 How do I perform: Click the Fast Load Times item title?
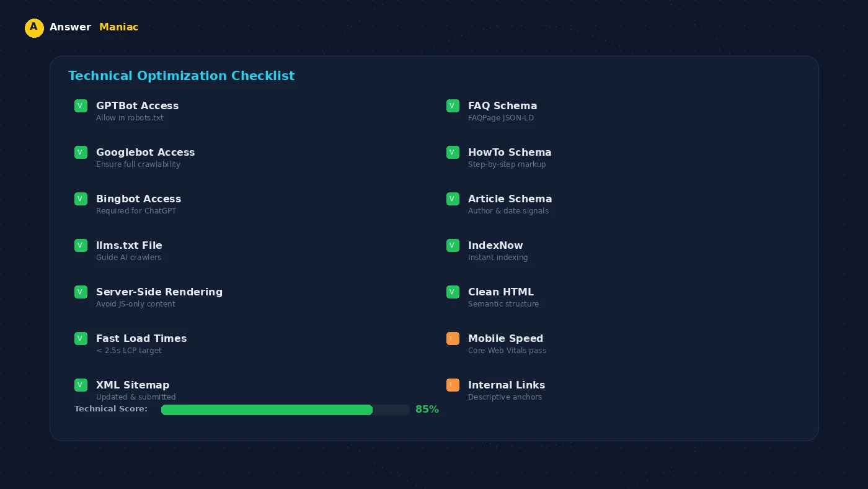(x=141, y=338)
